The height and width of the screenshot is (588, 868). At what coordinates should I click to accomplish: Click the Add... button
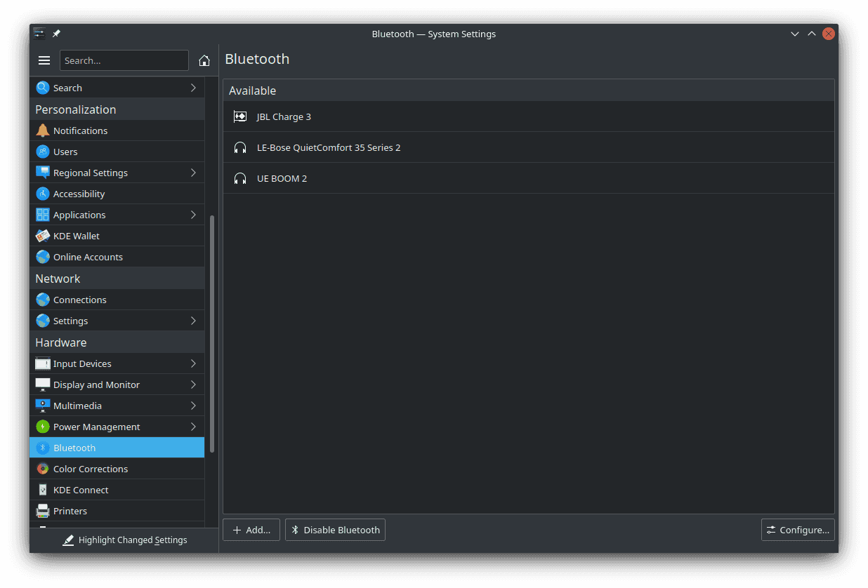[251, 530]
